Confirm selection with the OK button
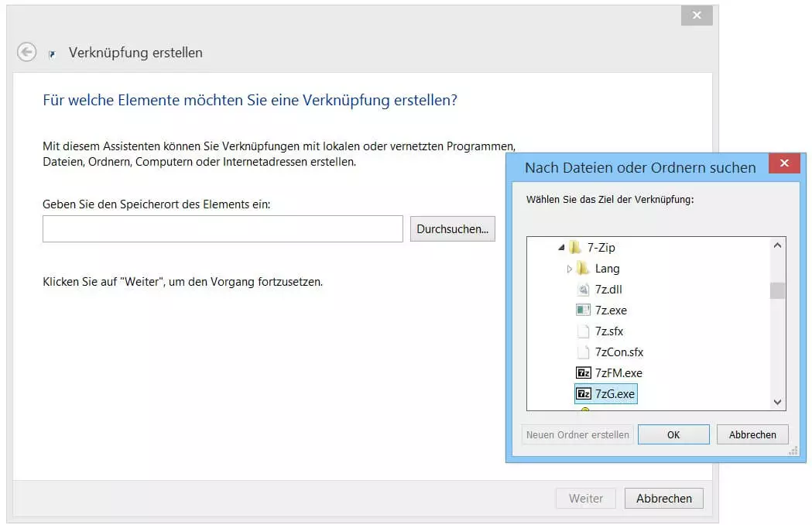This screenshot has width=812, height=525. click(x=673, y=434)
